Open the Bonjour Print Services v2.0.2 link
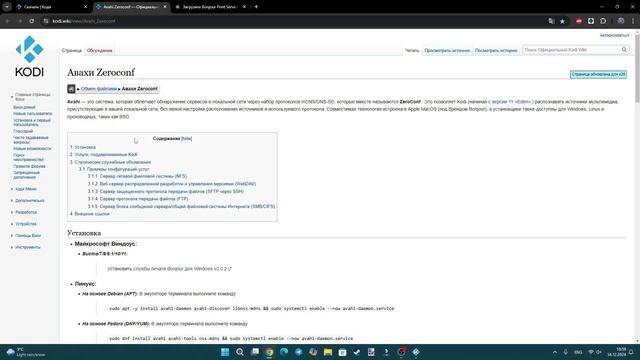 [169, 269]
